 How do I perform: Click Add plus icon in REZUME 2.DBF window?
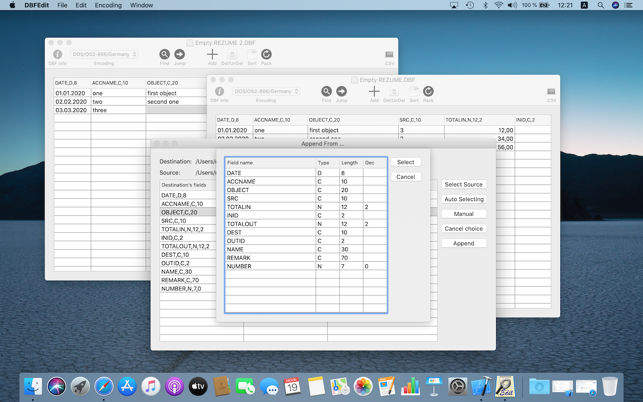pos(212,54)
